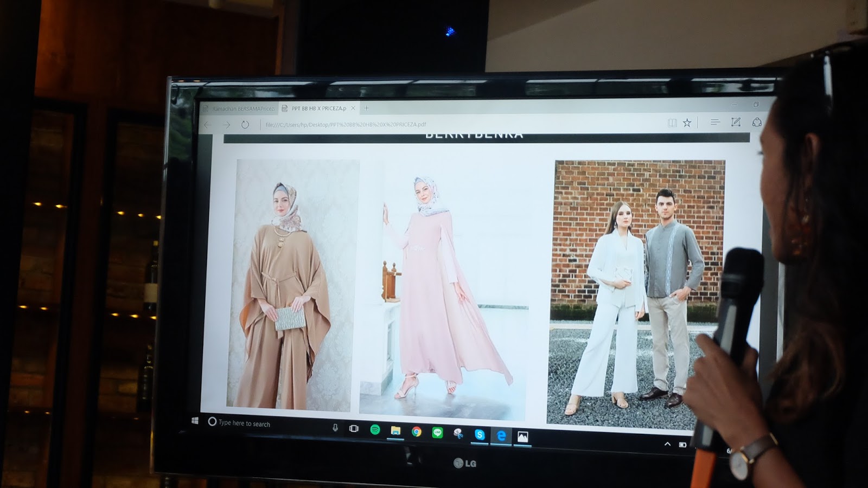The image size is (868, 488).
Task: Expand hidden system tray icons chevron
Action: 667,444
